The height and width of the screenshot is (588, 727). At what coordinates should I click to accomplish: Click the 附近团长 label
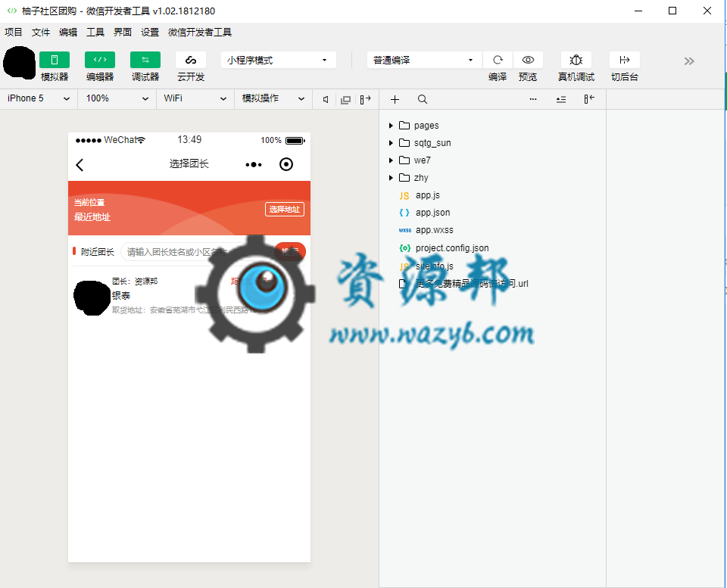[98, 251]
